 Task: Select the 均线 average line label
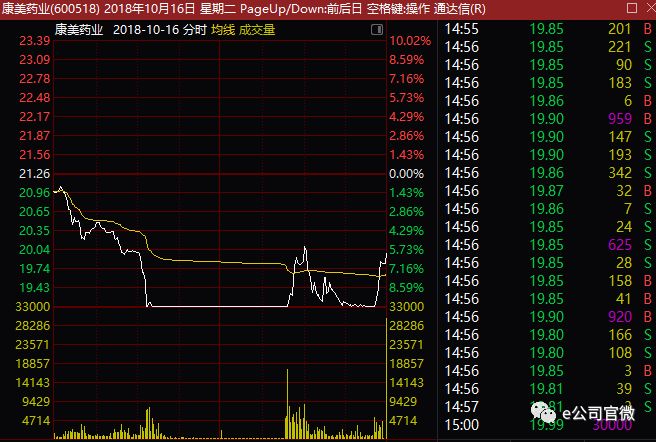[223, 30]
